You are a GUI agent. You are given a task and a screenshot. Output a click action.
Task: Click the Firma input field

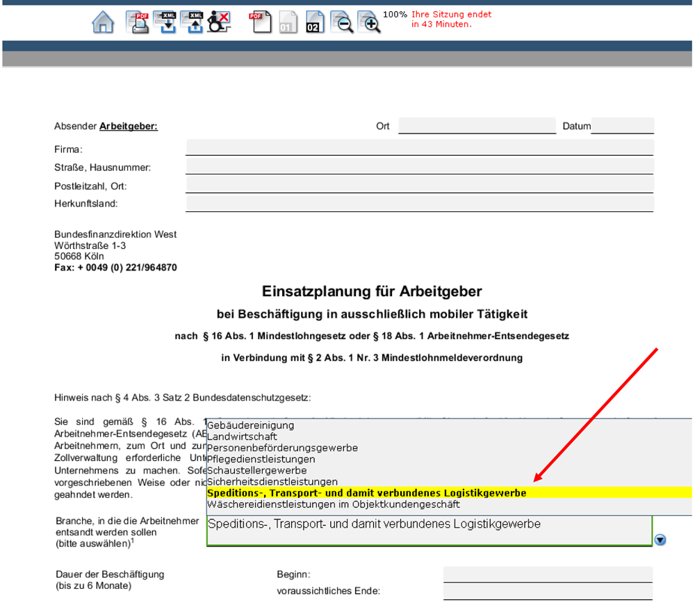pos(419,148)
